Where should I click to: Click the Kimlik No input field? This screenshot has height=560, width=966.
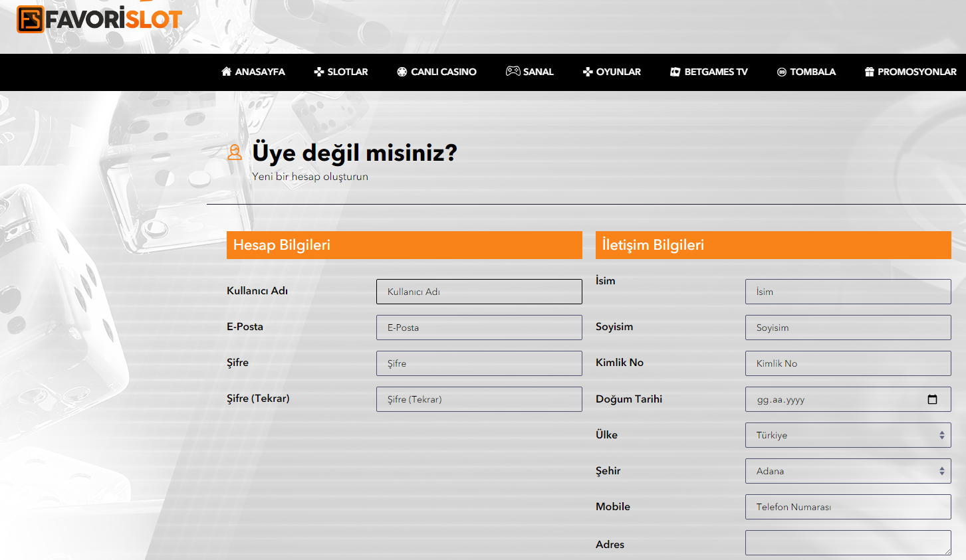click(848, 363)
